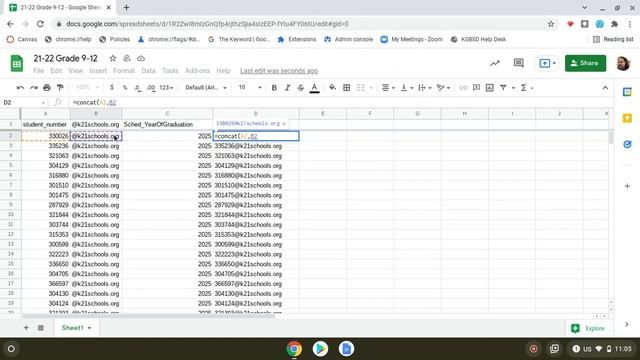Open the Help menu
Screen dimensions: 640x360
[x=223, y=71]
